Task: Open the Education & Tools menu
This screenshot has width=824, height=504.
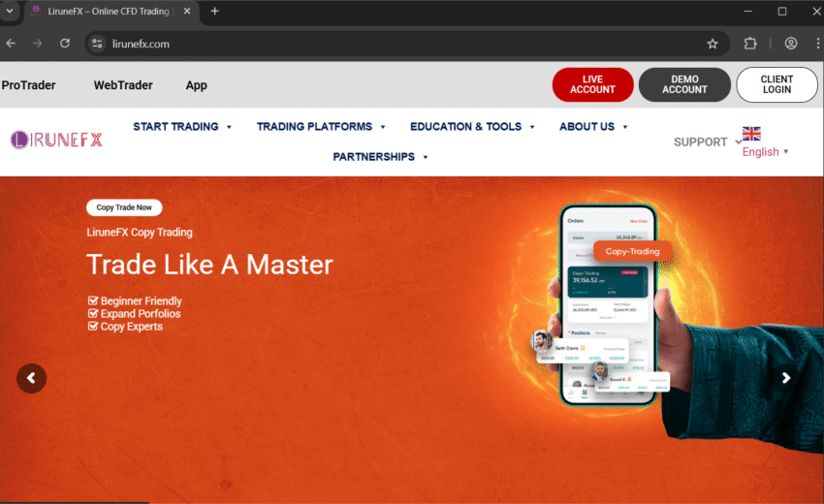Action: click(472, 127)
